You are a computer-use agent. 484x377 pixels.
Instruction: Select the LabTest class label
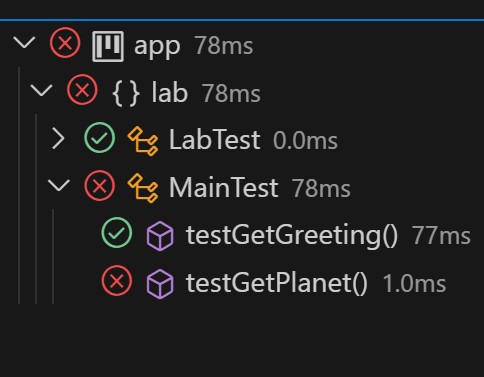pyautogui.click(x=214, y=140)
